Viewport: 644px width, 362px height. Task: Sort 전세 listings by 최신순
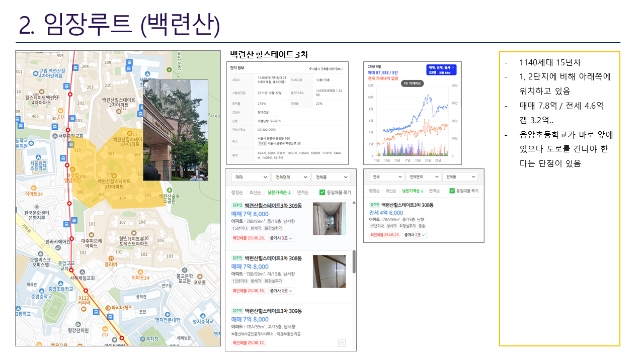[391, 191]
